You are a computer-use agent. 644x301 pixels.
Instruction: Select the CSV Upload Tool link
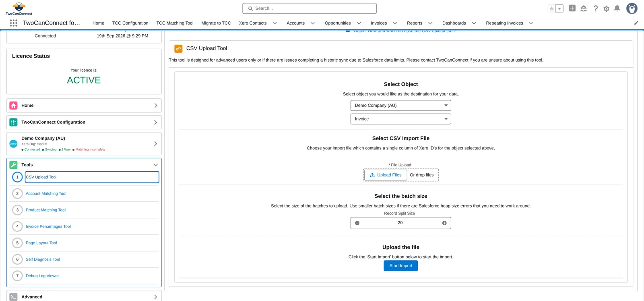point(41,177)
